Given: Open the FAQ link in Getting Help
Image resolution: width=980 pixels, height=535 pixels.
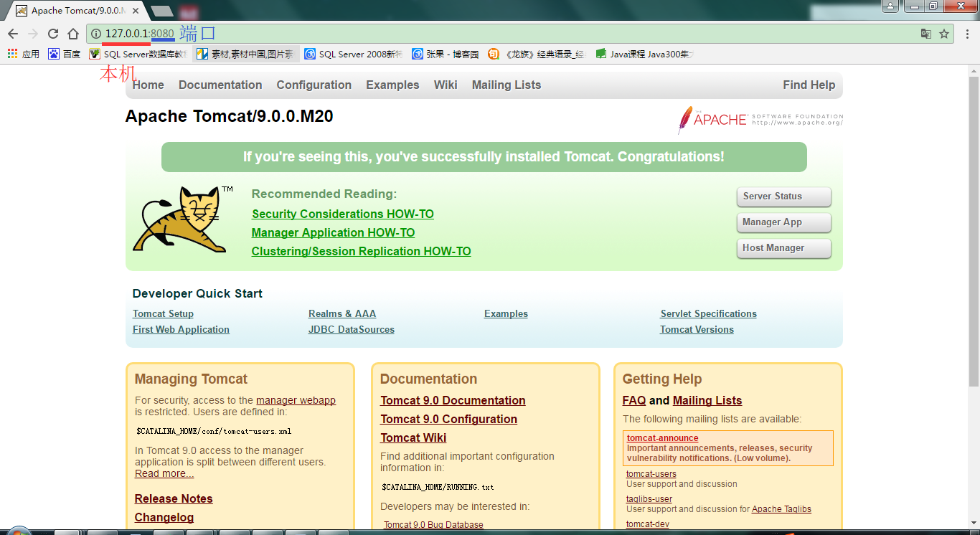Looking at the screenshot, I should pos(634,400).
